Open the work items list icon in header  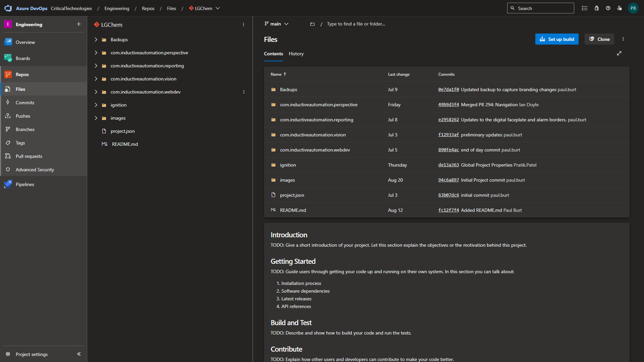585,8
